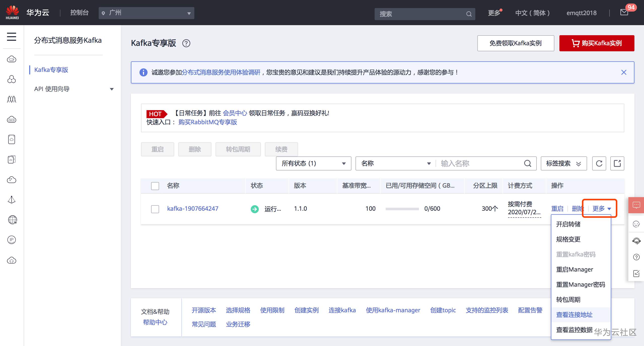Open the hamburger menu icon
The image size is (644, 346).
[x=12, y=37]
